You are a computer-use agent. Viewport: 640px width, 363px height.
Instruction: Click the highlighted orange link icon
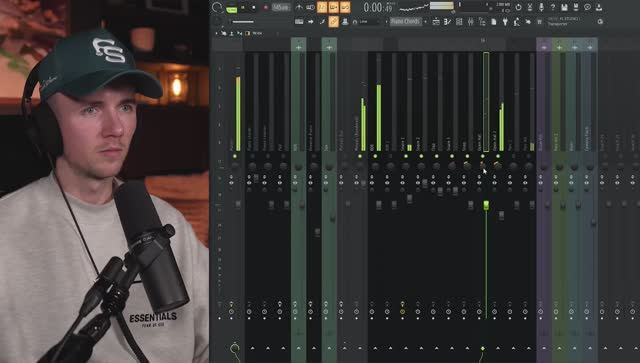click(x=333, y=22)
